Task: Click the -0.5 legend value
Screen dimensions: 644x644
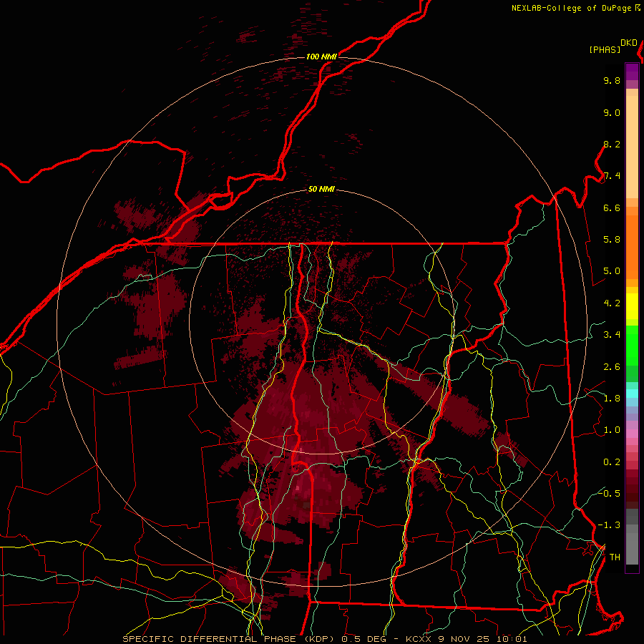Action: (x=609, y=494)
